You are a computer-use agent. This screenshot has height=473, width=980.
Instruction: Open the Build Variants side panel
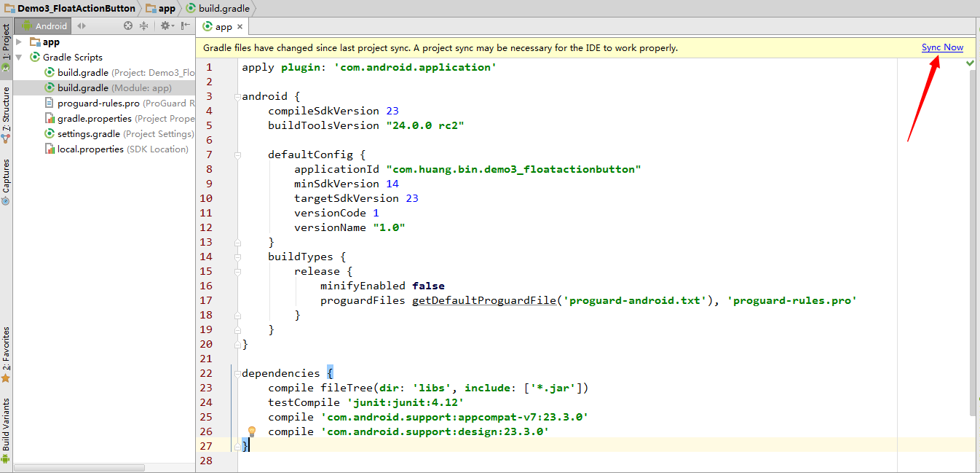tap(6, 424)
